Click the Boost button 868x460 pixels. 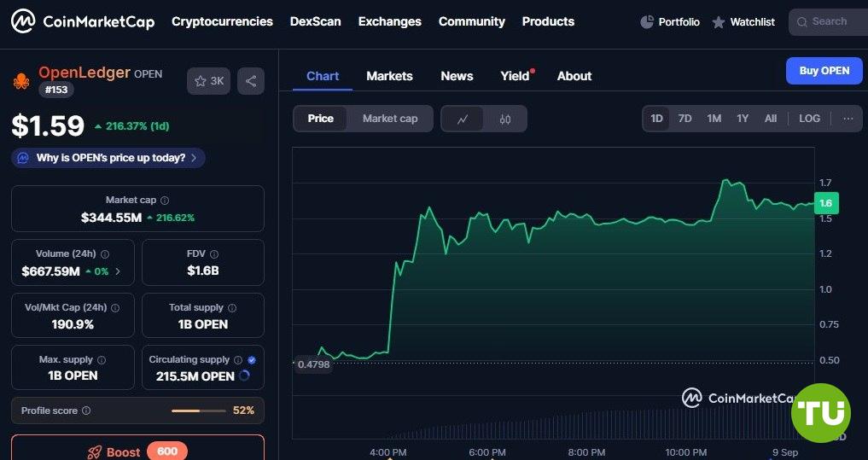138,448
